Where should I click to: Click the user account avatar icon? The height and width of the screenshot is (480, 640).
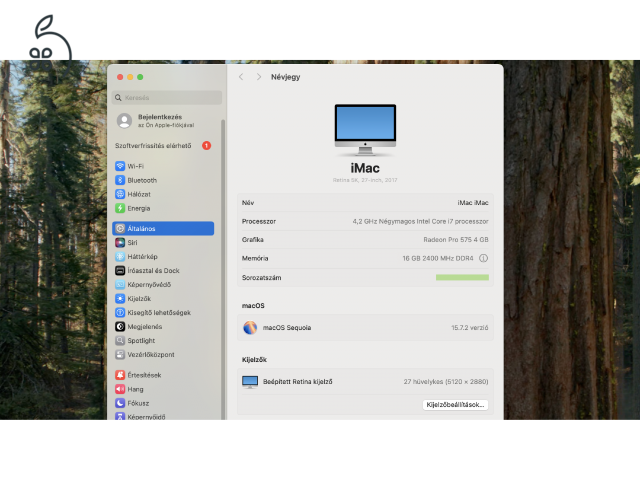pos(124,121)
